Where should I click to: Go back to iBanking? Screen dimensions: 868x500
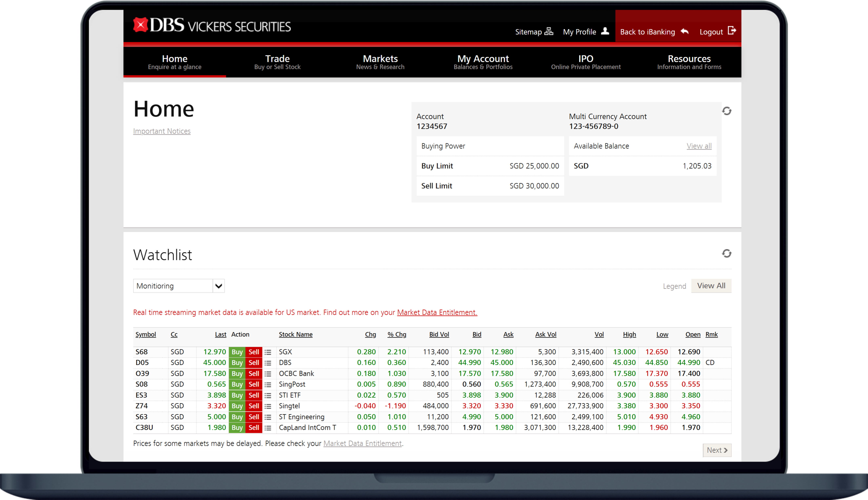pyautogui.click(x=654, y=32)
